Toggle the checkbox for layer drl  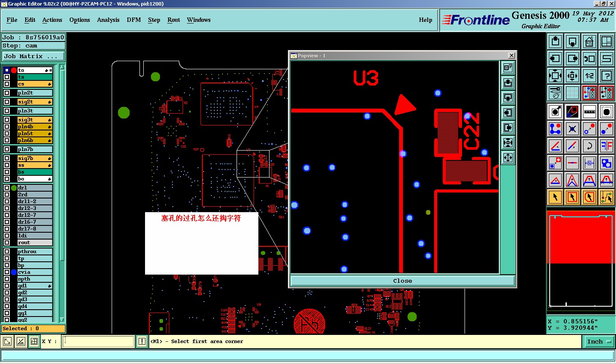[x=7, y=188]
